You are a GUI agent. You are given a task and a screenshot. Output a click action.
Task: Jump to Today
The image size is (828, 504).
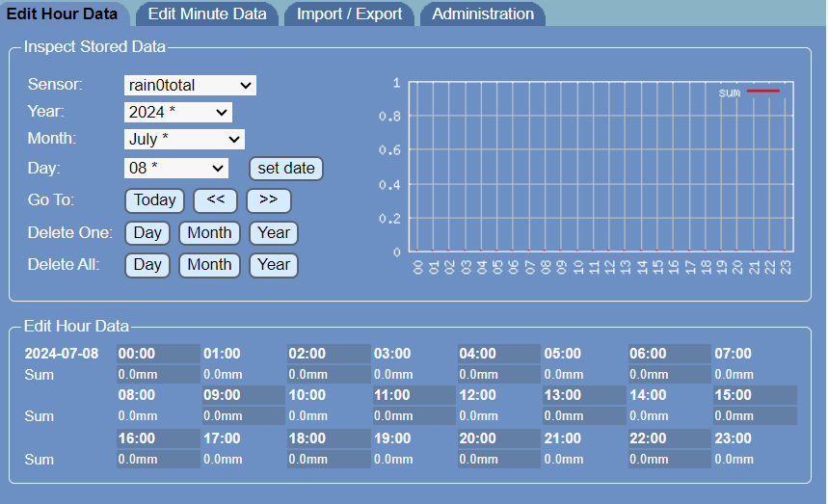point(155,200)
